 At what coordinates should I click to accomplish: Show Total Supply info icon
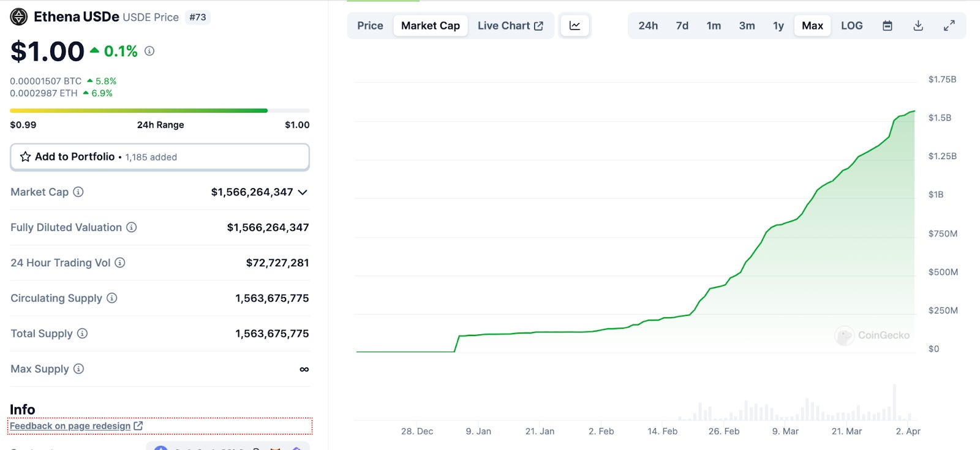click(82, 334)
